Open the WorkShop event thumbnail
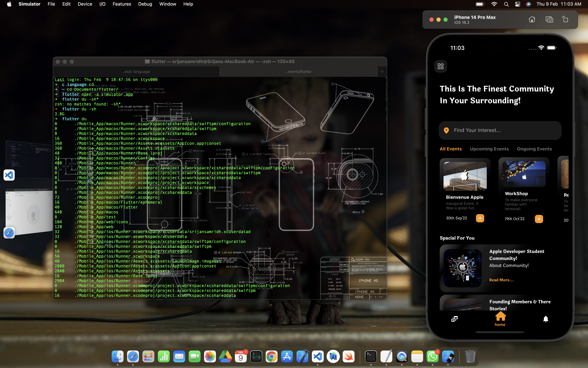This screenshot has height=368, width=588. (x=524, y=174)
